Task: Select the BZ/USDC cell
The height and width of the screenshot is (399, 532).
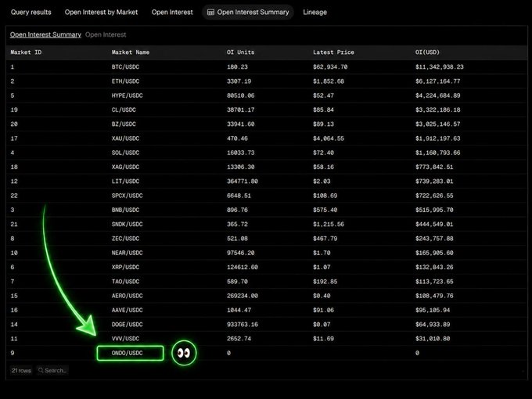Action: (x=124, y=124)
